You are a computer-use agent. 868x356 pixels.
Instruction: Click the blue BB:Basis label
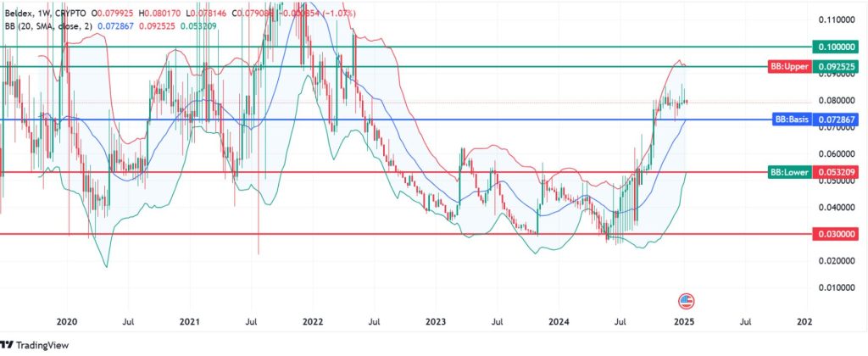point(791,120)
